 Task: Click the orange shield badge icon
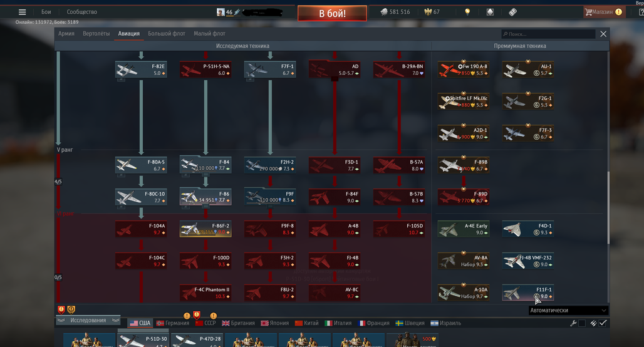click(71, 309)
